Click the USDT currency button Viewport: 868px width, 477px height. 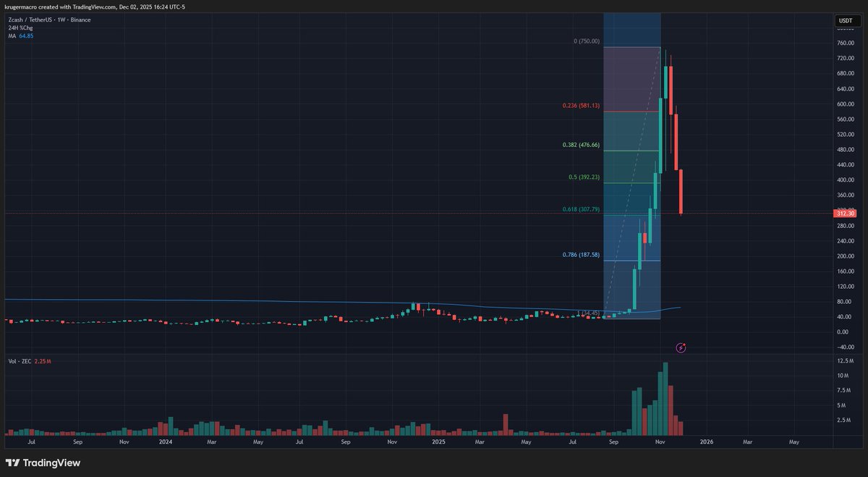[845, 20]
